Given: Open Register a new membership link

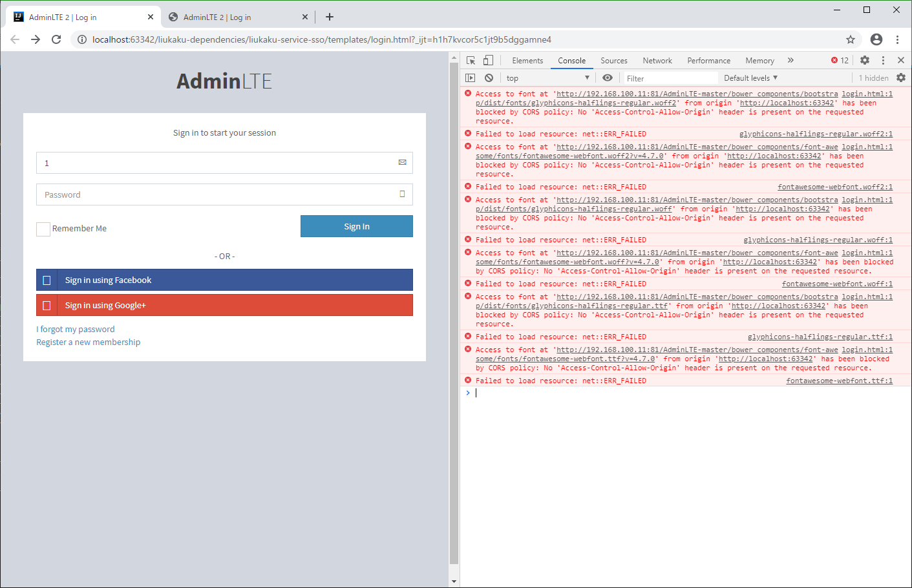Looking at the screenshot, I should 88,342.
